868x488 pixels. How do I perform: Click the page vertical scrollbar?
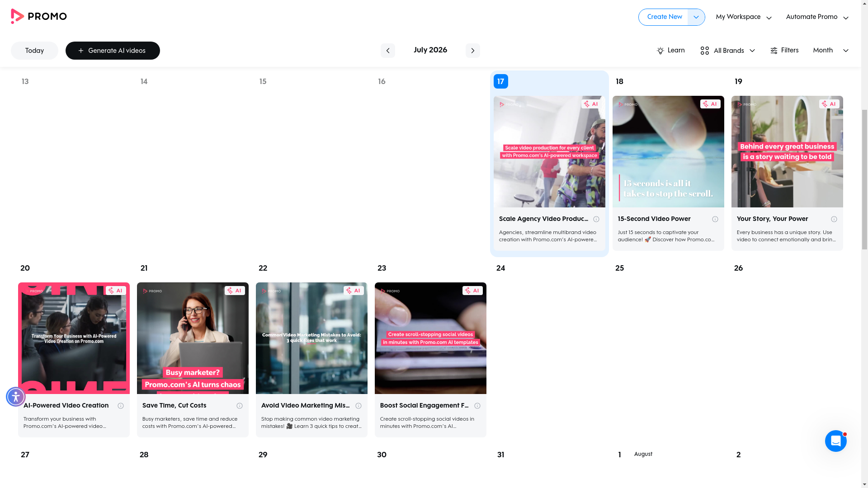864,179
